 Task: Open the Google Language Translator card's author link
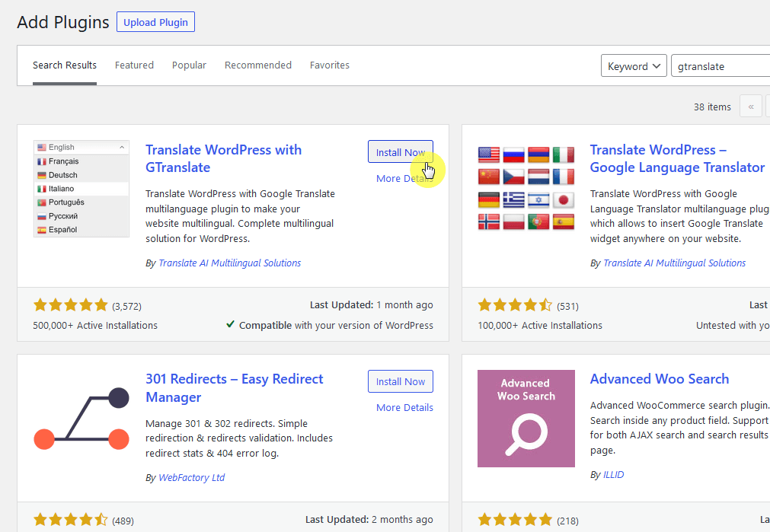coord(674,263)
